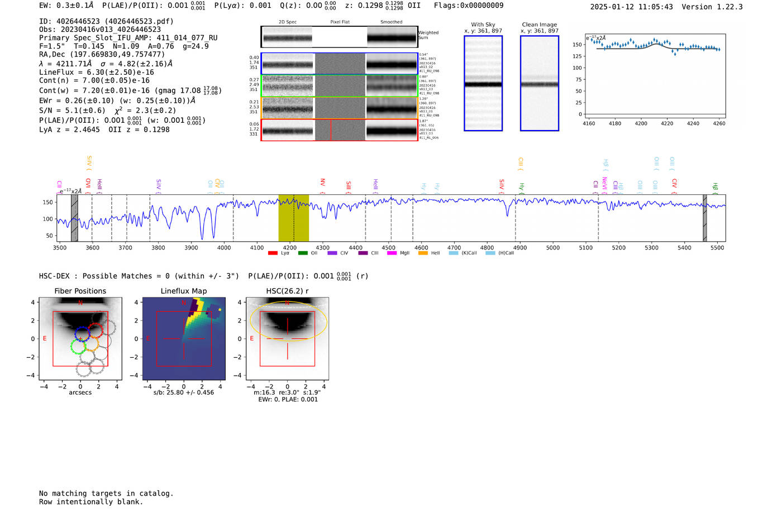Click the RA,Dec coordinates line

[102, 55]
